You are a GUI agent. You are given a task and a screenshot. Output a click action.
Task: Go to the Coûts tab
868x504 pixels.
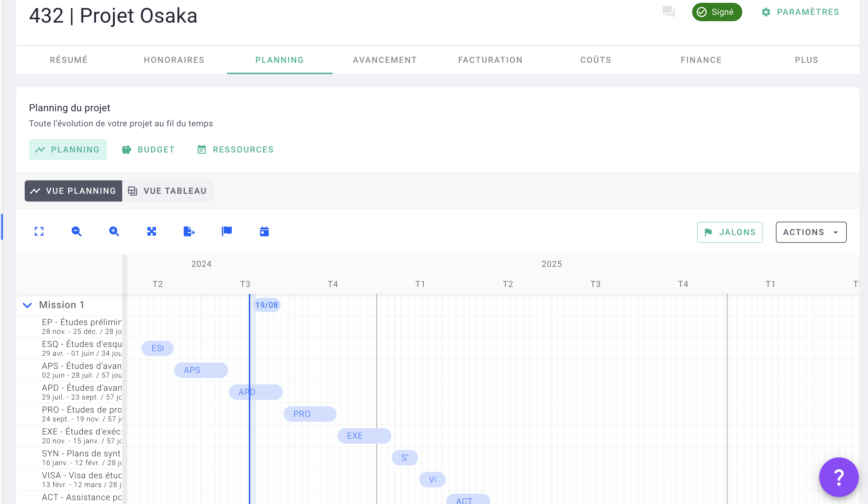click(x=596, y=60)
